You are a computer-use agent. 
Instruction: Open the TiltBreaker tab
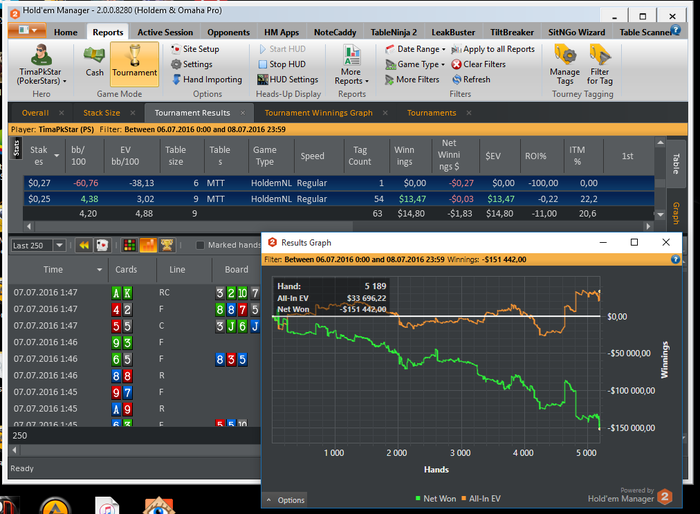pos(512,32)
